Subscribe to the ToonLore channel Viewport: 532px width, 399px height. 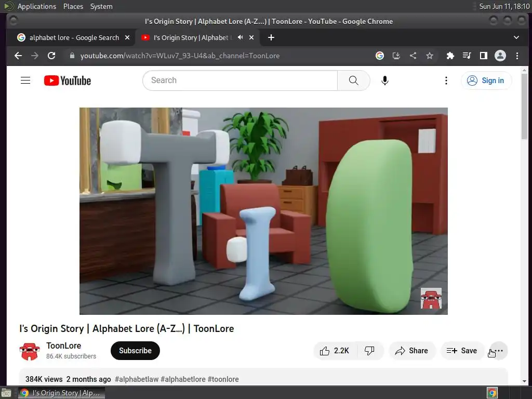(135, 351)
